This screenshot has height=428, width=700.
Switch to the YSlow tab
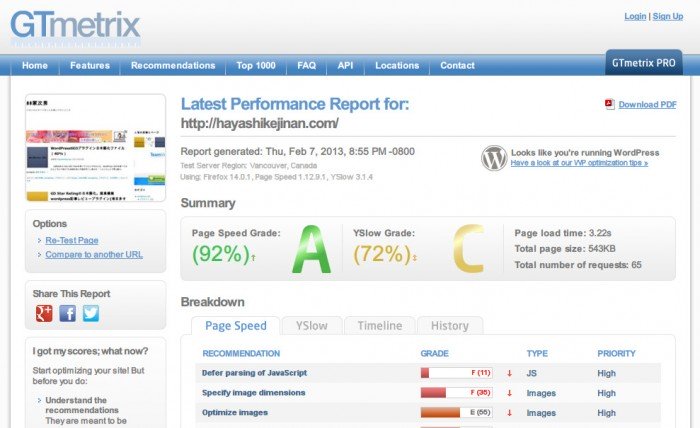pos(311,326)
